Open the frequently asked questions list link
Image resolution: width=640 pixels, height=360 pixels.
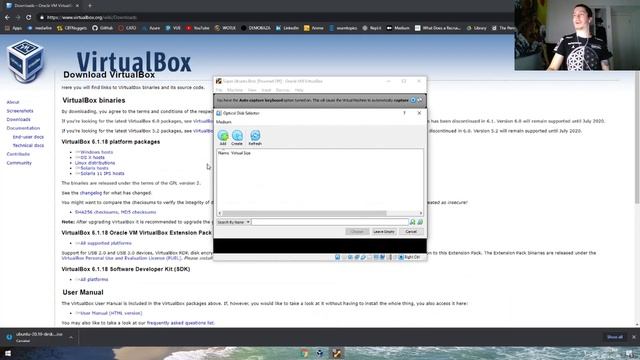click(180, 323)
